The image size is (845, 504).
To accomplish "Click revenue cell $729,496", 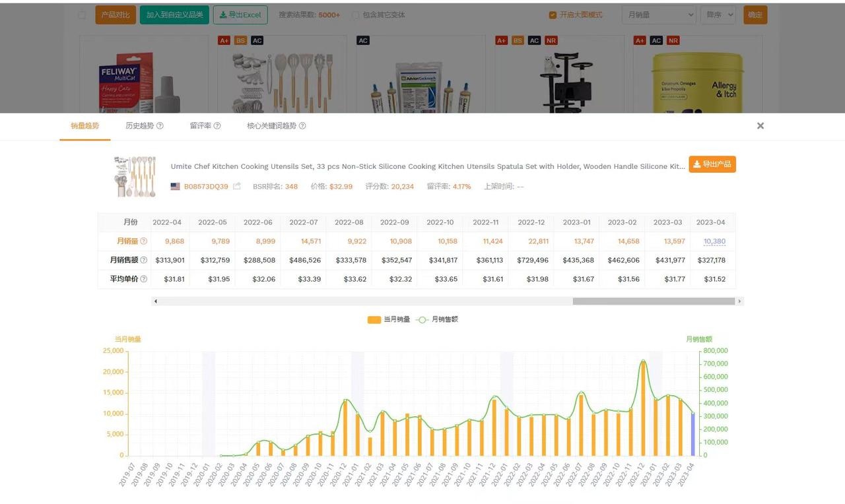I will click(532, 260).
